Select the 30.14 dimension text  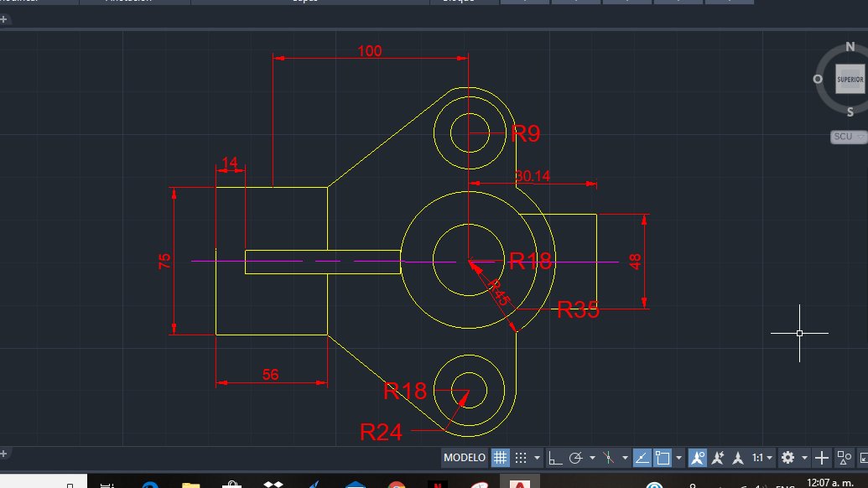coord(532,176)
